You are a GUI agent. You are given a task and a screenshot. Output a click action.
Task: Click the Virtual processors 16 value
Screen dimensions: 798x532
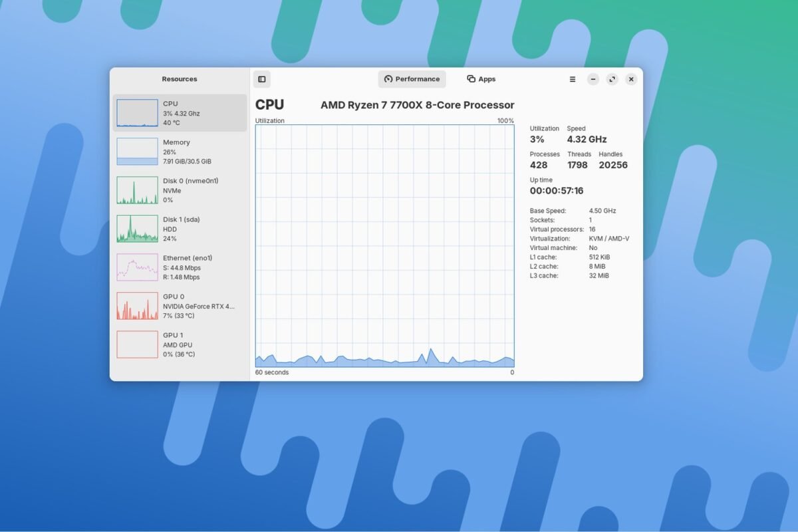tap(593, 229)
